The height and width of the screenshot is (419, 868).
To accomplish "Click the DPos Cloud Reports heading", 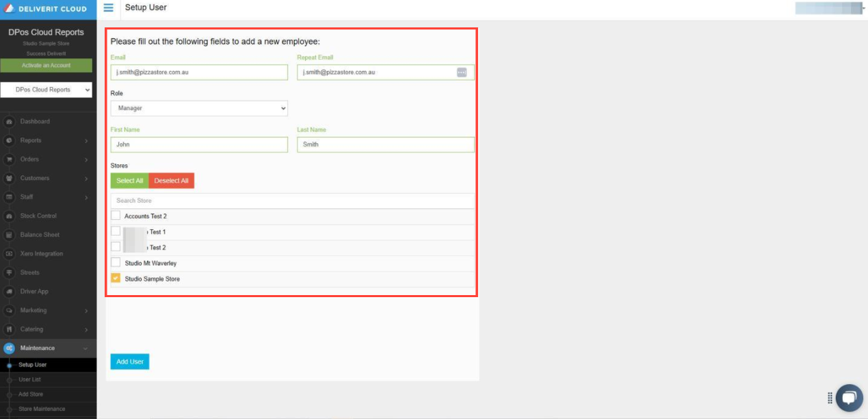I will point(47,32).
